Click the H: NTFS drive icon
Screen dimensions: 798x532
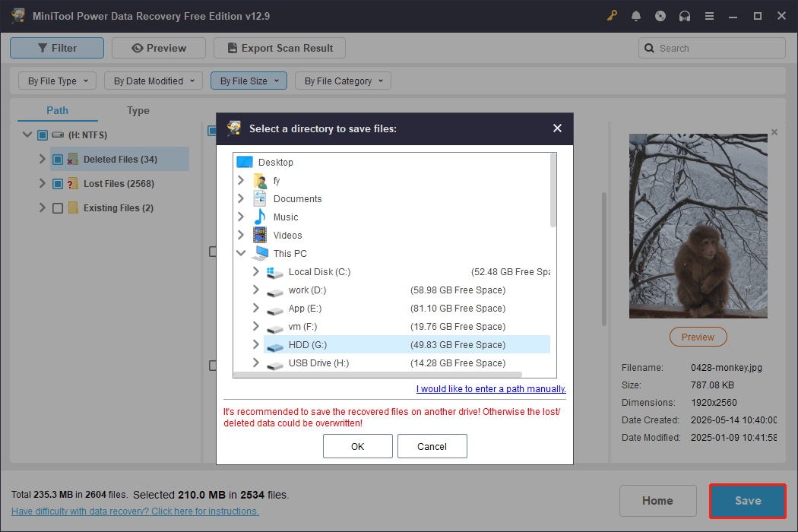point(58,135)
